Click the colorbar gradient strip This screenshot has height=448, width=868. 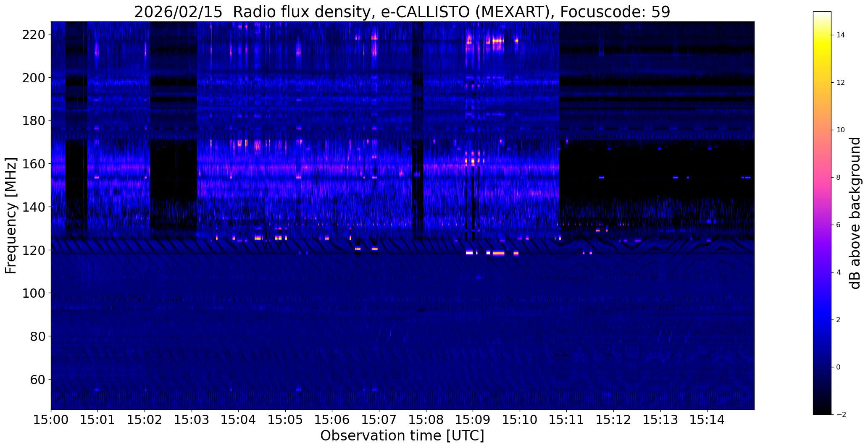pos(822,213)
